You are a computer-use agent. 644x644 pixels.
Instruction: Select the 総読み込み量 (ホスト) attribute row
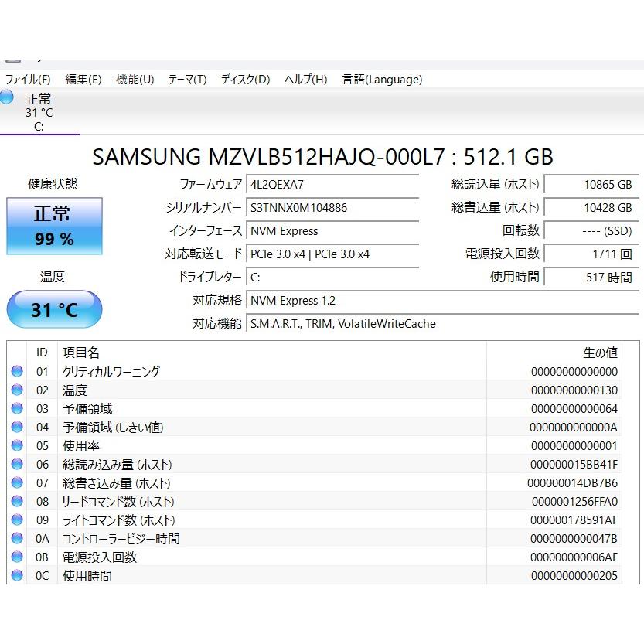(x=314, y=464)
